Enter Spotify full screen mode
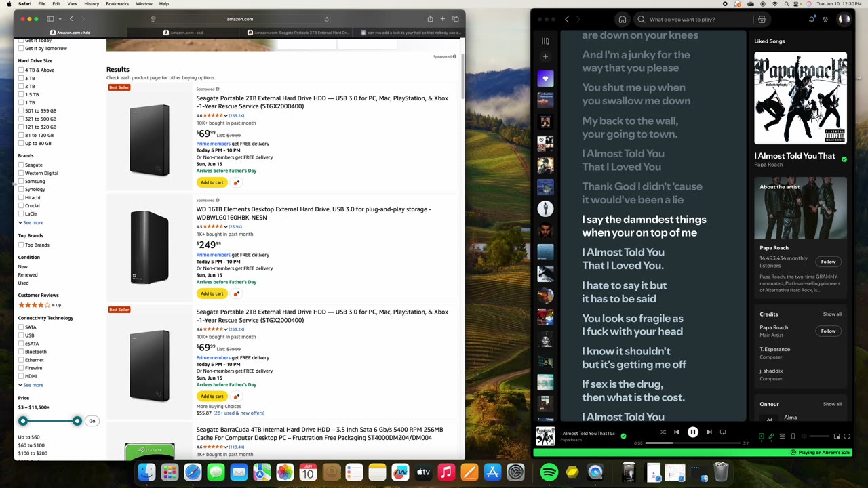The width and height of the screenshot is (868, 488). click(x=847, y=436)
